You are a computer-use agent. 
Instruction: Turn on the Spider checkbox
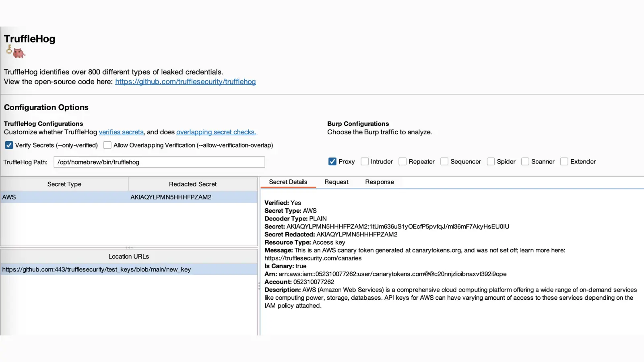[491, 162]
